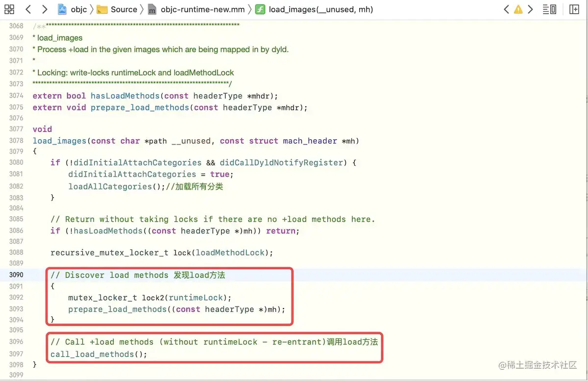Click the .mm file type icon

[152, 9]
